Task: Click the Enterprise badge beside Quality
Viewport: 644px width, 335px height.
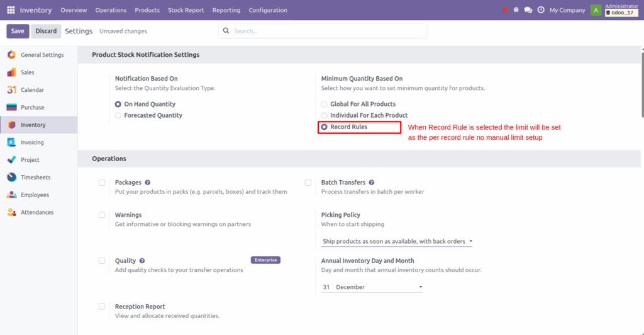Action: click(266, 260)
